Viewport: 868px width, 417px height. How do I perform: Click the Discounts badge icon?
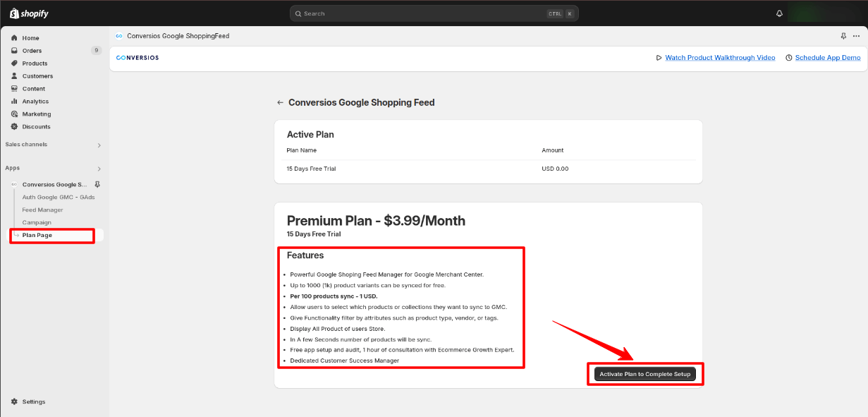tap(14, 127)
